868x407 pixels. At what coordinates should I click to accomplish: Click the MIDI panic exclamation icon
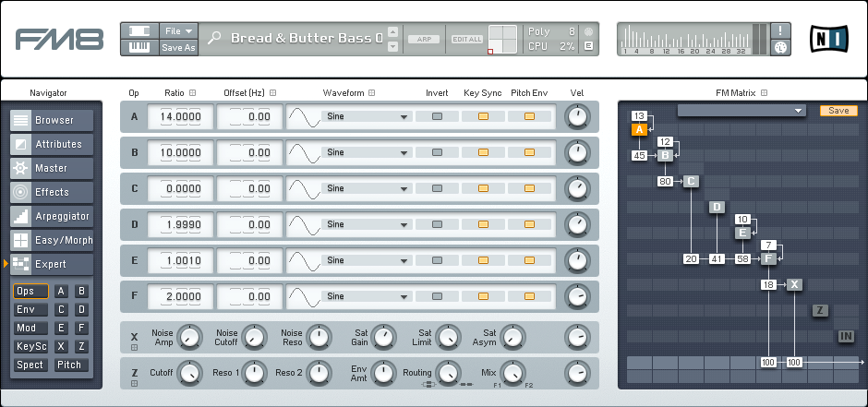[780, 30]
